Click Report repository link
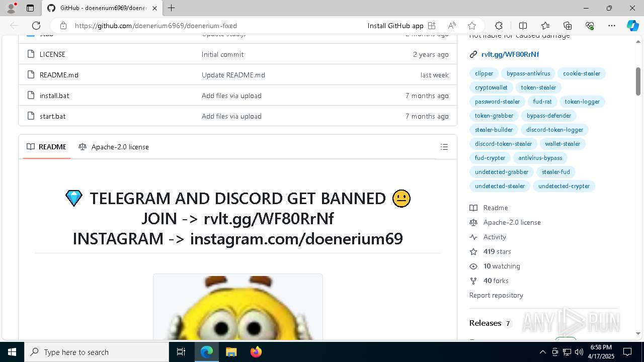This screenshot has width=644, height=362. [496, 295]
